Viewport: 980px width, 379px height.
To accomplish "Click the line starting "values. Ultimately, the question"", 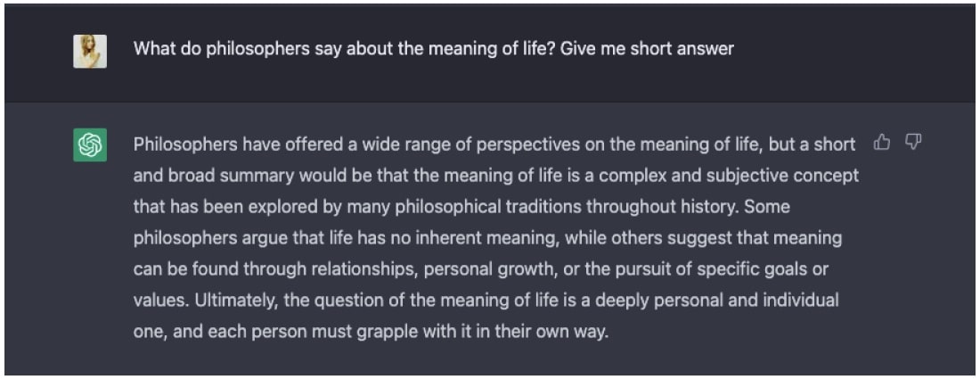I will [486, 301].
